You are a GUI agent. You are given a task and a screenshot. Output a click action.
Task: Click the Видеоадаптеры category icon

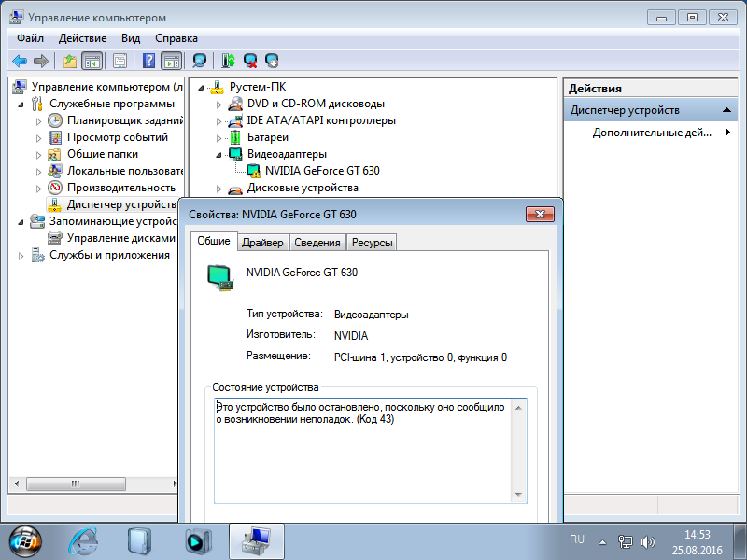coord(235,154)
